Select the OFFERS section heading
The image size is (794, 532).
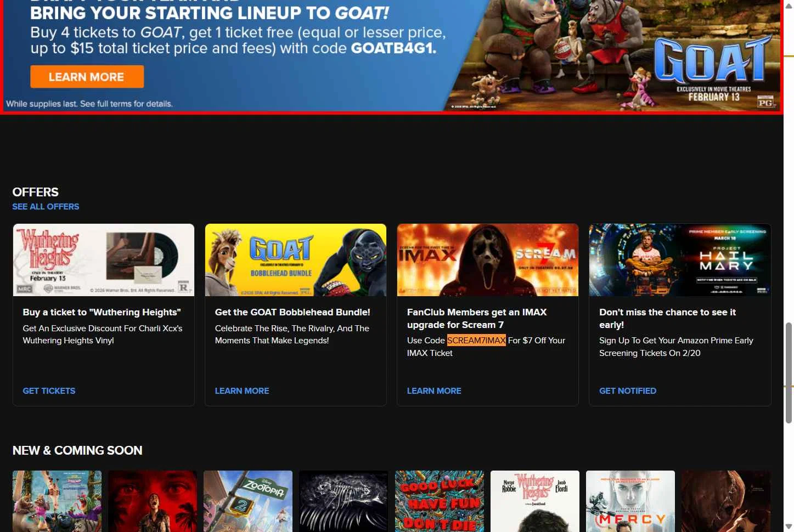tap(35, 192)
